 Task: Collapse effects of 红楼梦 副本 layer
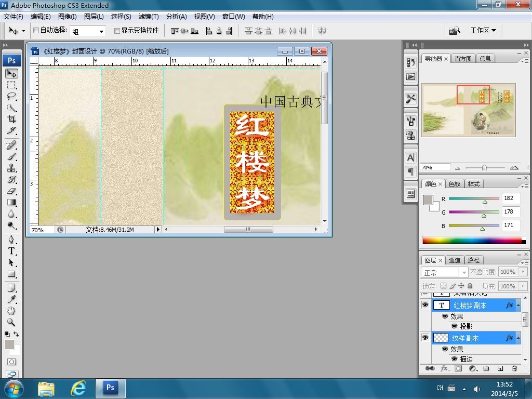click(518, 305)
